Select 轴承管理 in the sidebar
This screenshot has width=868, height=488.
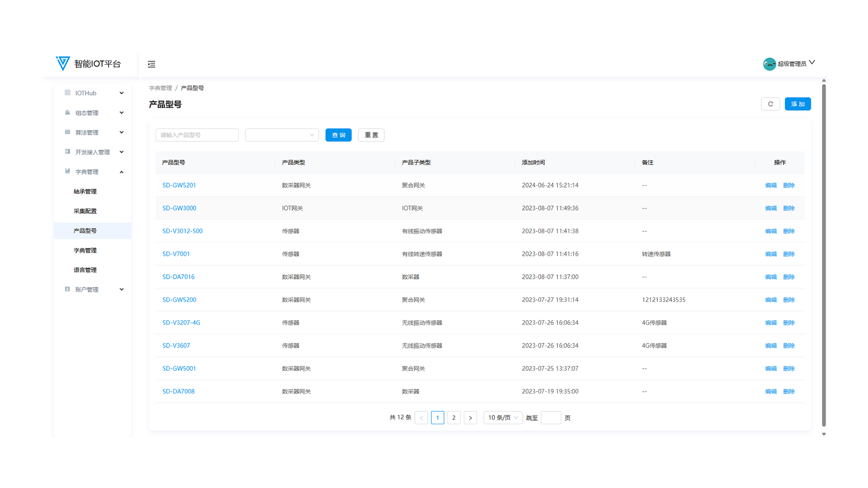85,192
